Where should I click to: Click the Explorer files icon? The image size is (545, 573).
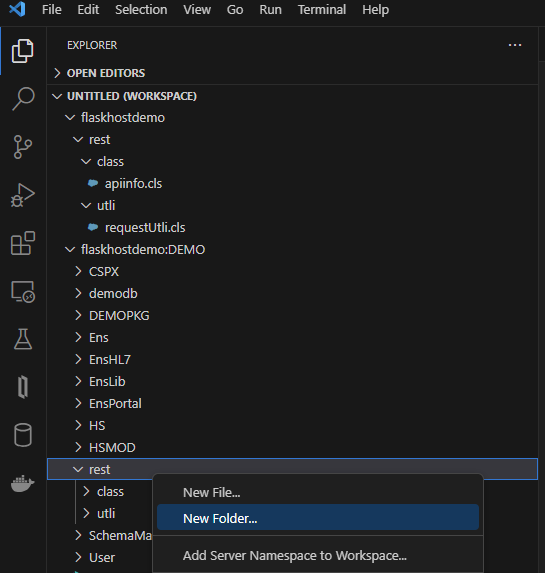23,51
